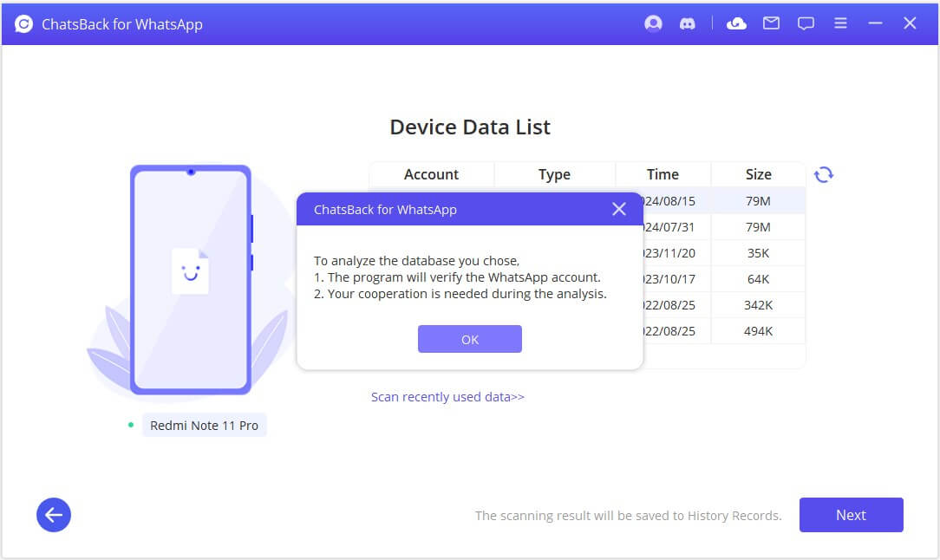Click the 64K size cell
940x560 pixels.
point(759,279)
